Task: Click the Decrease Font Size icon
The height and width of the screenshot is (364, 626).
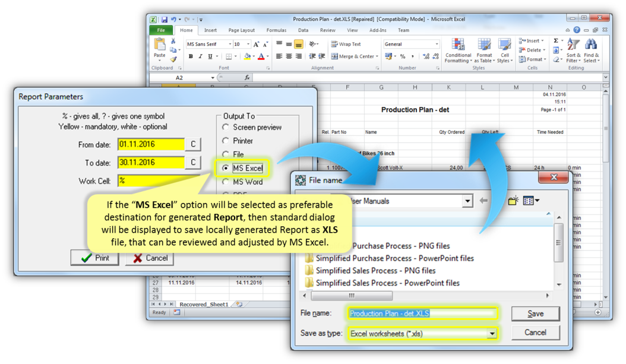Action: 265,45
